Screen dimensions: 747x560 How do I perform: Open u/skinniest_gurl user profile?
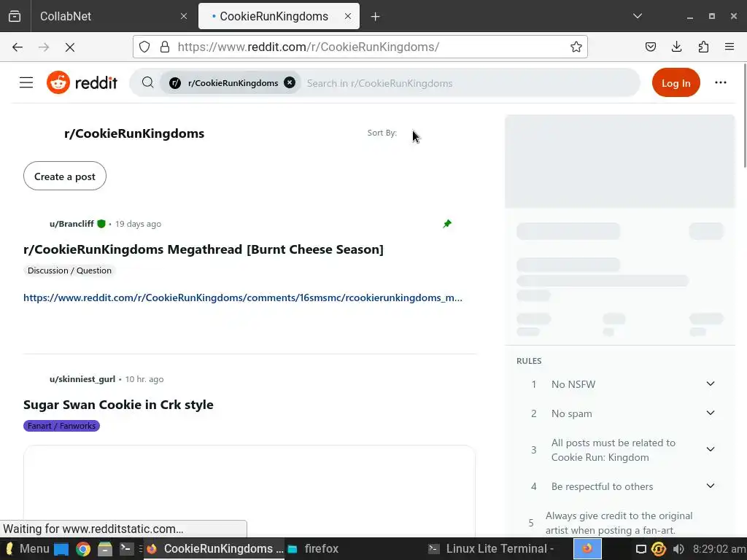[82, 379]
